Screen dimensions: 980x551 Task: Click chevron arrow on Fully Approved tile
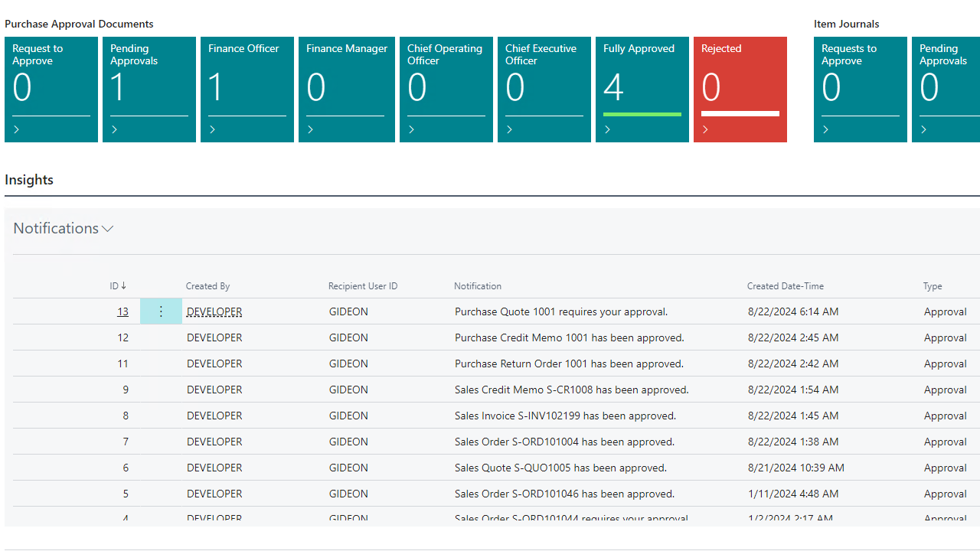(607, 129)
